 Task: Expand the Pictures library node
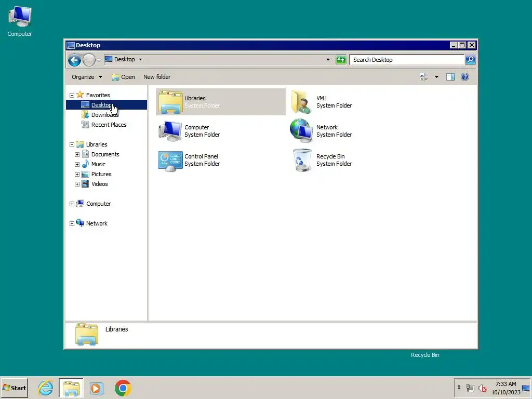(x=77, y=174)
